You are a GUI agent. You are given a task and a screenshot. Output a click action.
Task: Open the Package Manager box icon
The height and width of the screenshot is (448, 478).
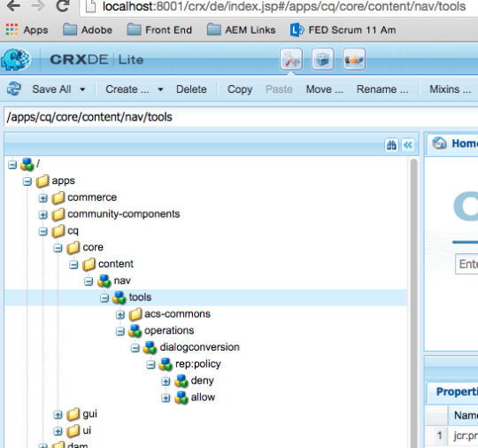tap(323, 58)
